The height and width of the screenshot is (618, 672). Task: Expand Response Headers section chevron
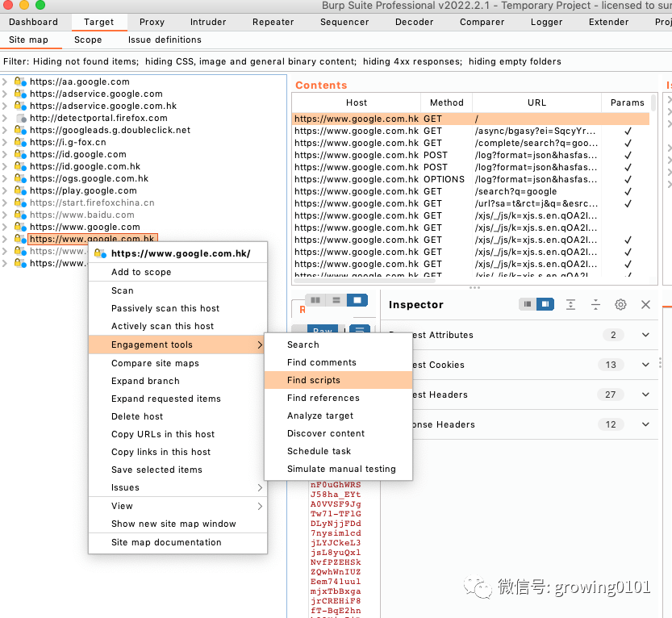point(645,424)
